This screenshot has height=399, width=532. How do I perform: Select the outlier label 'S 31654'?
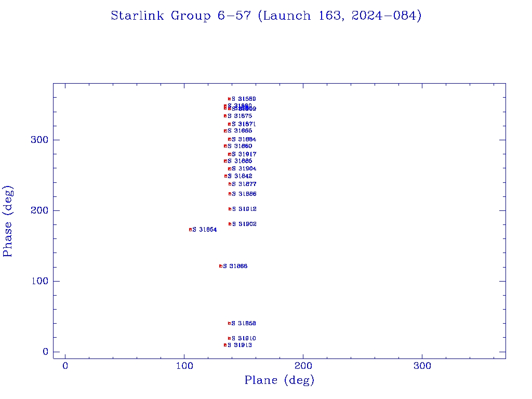click(x=205, y=230)
